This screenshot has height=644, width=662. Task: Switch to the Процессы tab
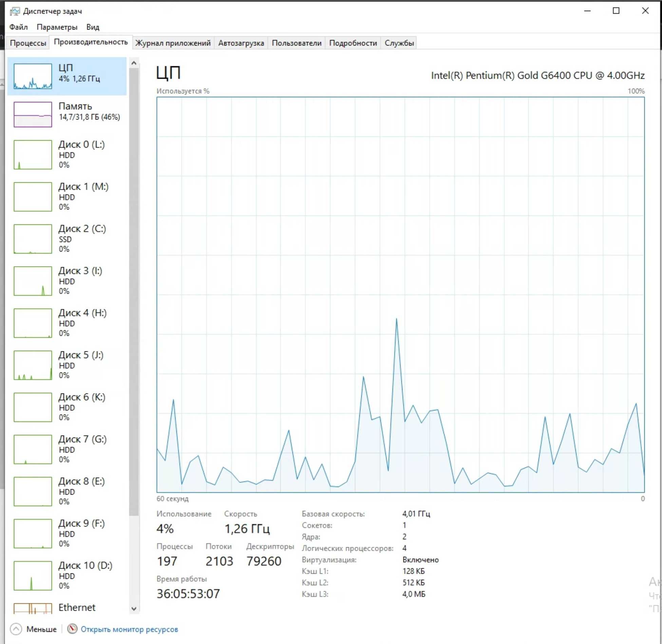pos(28,43)
